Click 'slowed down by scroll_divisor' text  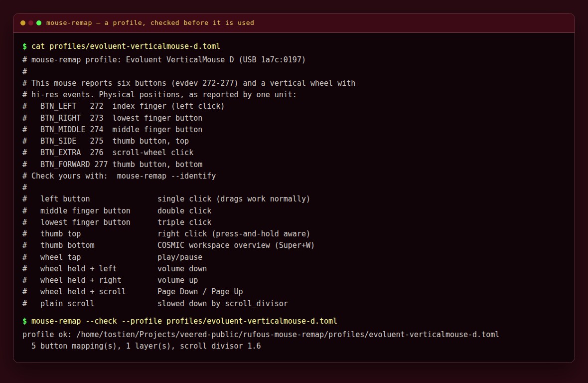click(222, 304)
